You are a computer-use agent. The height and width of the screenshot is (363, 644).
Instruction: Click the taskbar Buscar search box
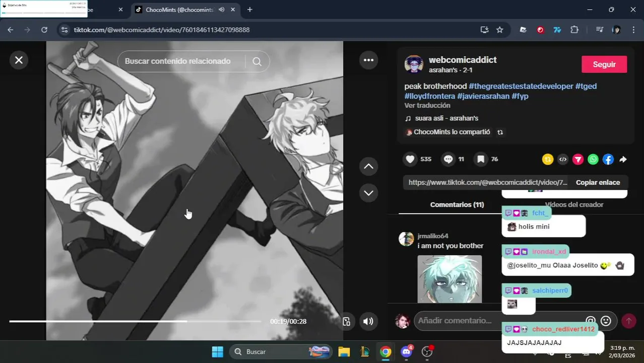pyautogui.click(x=281, y=352)
